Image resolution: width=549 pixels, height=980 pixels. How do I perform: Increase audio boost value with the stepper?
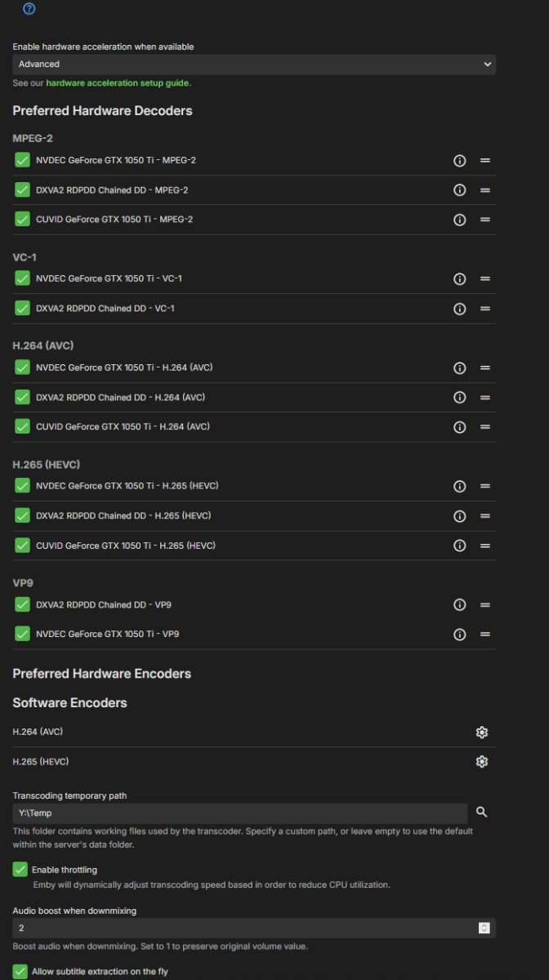point(484,924)
